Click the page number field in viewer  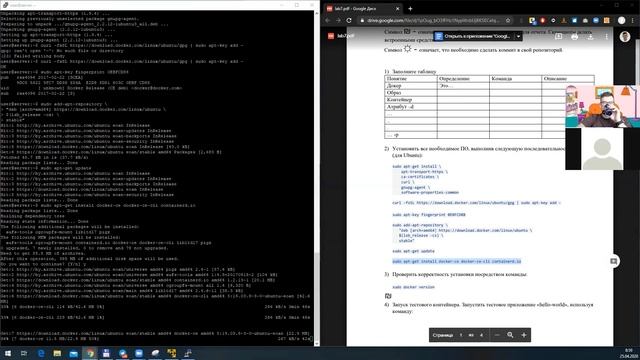[461, 335]
